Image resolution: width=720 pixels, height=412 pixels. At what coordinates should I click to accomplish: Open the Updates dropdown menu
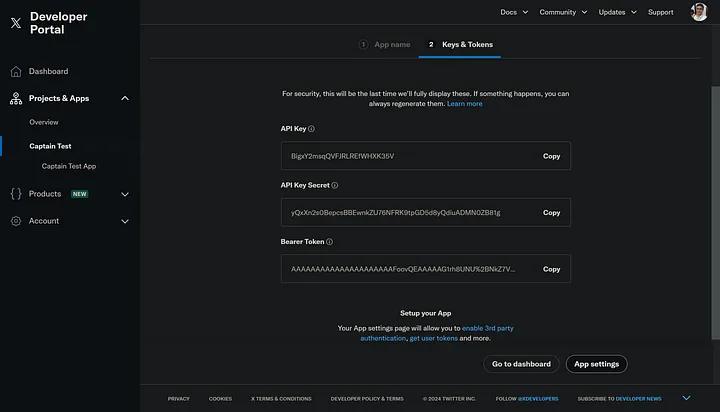coord(617,12)
